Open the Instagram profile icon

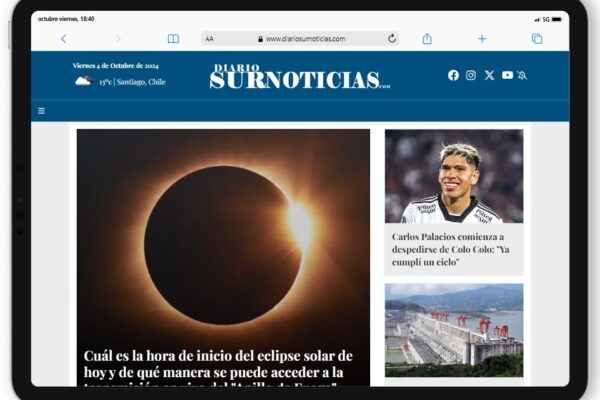tap(471, 75)
